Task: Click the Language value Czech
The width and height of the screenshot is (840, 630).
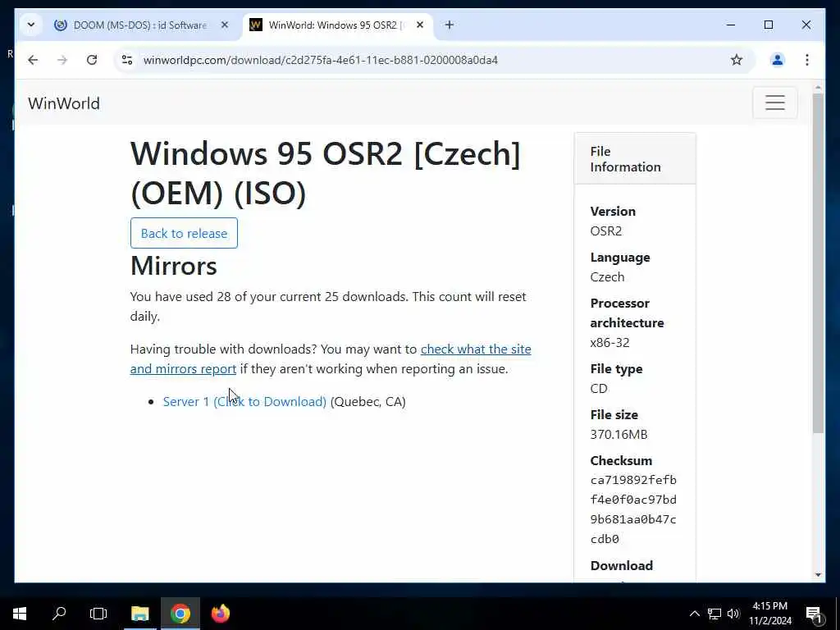Action: (x=607, y=277)
